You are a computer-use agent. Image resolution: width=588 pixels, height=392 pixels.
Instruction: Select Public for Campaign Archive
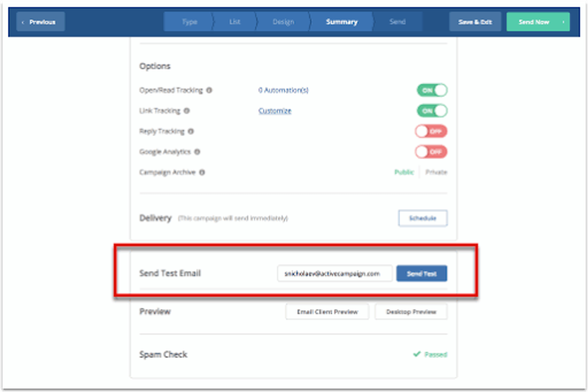(x=404, y=172)
